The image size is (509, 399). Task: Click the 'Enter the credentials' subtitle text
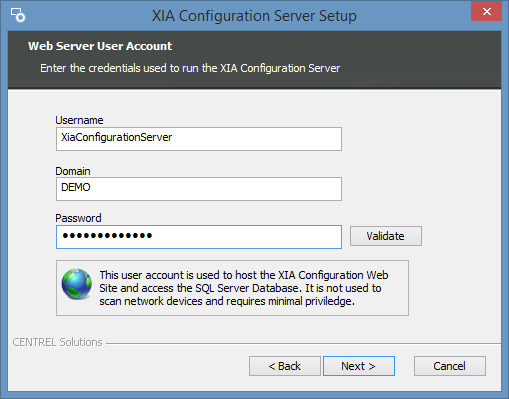click(190, 68)
